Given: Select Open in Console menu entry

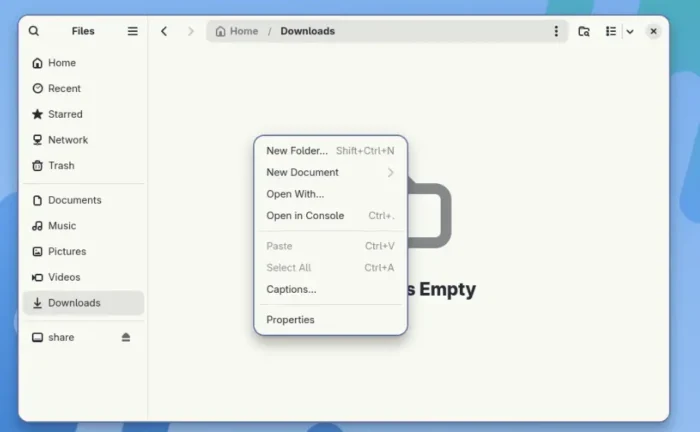Looking at the screenshot, I should click(x=330, y=216).
